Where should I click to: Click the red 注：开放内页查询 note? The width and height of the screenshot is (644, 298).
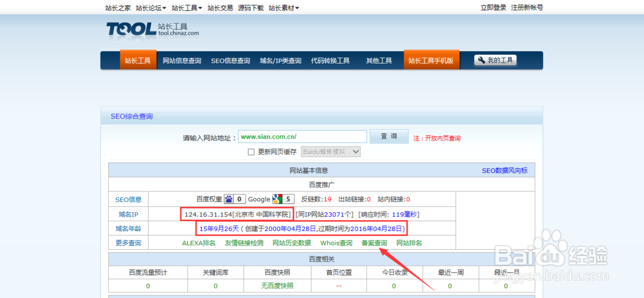coord(437,138)
